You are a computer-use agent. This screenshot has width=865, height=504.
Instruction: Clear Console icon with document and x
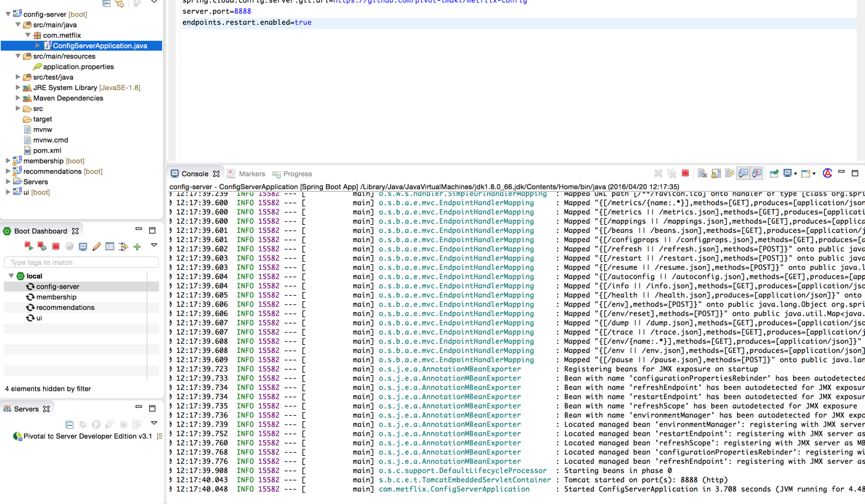[702, 174]
